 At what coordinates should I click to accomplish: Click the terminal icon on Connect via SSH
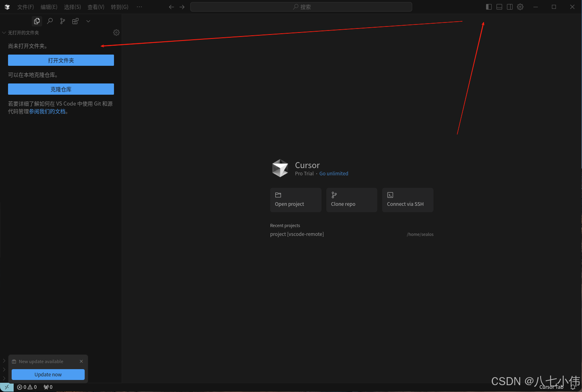click(x=390, y=195)
